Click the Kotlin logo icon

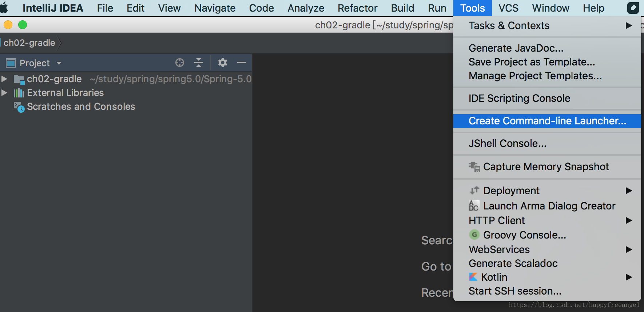coord(473,277)
